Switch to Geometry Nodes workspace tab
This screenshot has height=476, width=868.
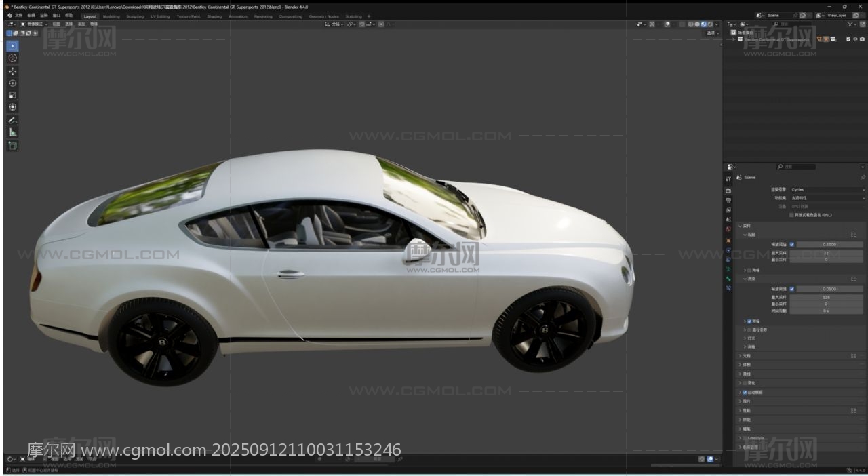(x=323, y=16)
